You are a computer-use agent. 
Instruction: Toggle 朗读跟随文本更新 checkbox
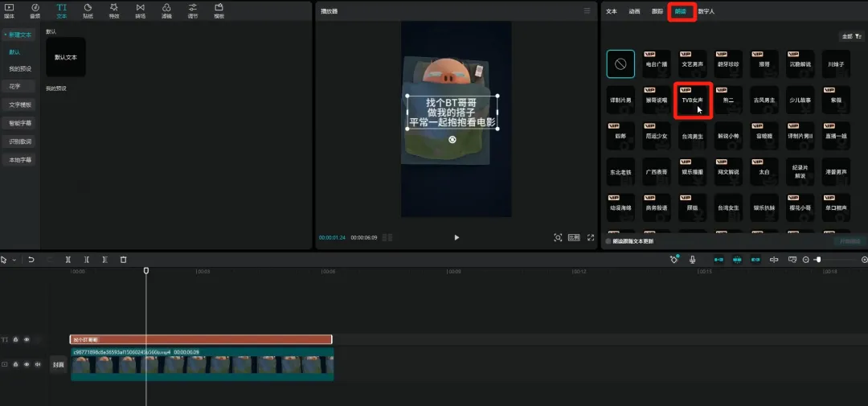[x=608, y=240]
